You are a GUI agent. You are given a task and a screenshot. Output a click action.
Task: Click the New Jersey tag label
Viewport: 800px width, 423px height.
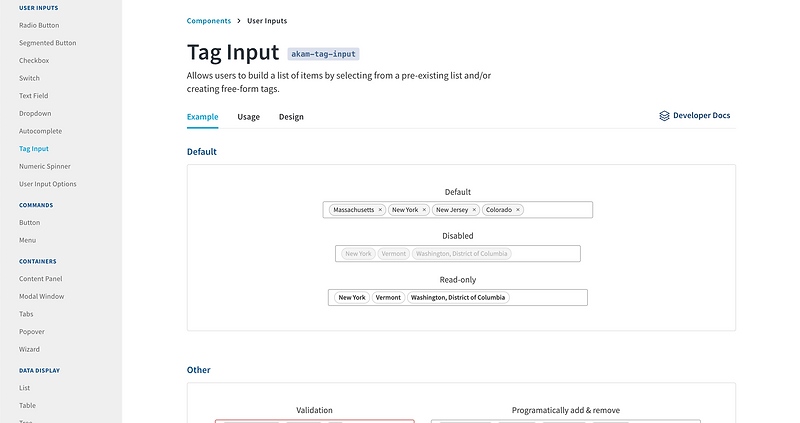452,210
